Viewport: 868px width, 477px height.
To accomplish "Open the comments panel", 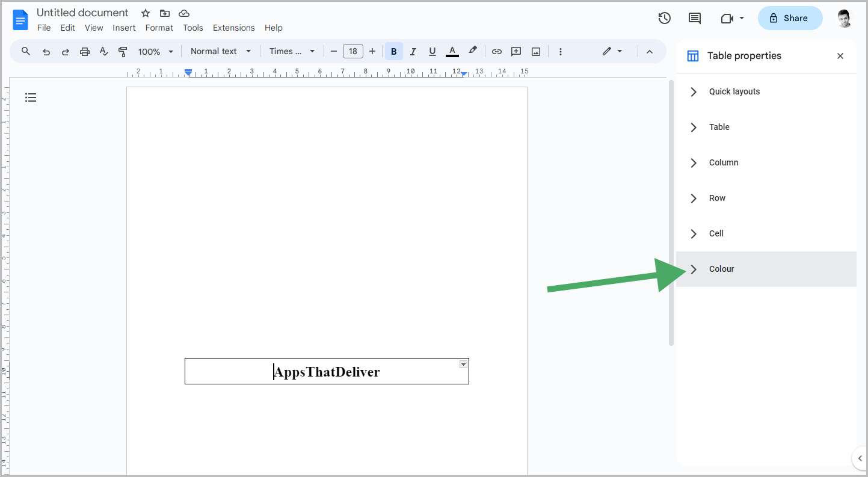I will coord(694,18).
